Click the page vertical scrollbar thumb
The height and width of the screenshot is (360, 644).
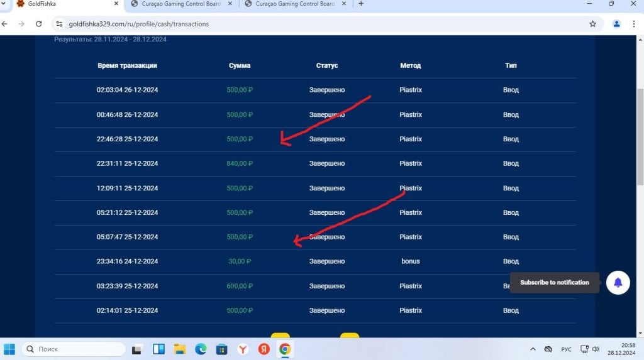tap(640, 137)
